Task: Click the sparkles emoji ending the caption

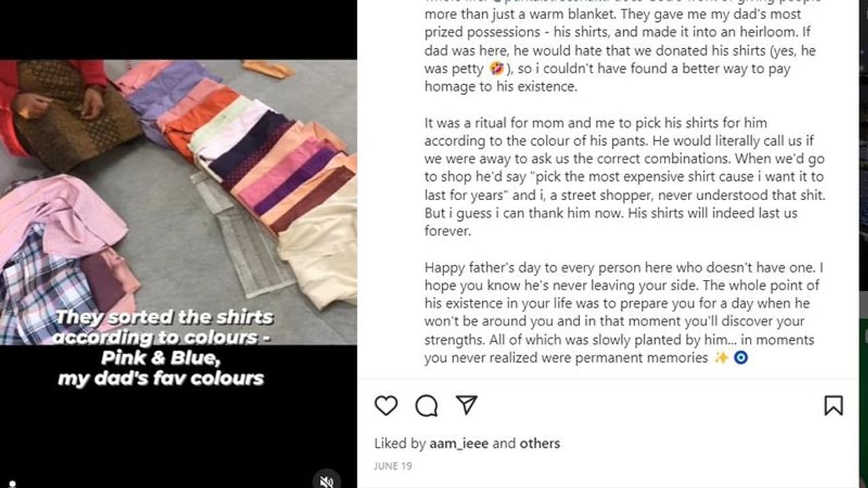Action: click(x=722, y=357)
